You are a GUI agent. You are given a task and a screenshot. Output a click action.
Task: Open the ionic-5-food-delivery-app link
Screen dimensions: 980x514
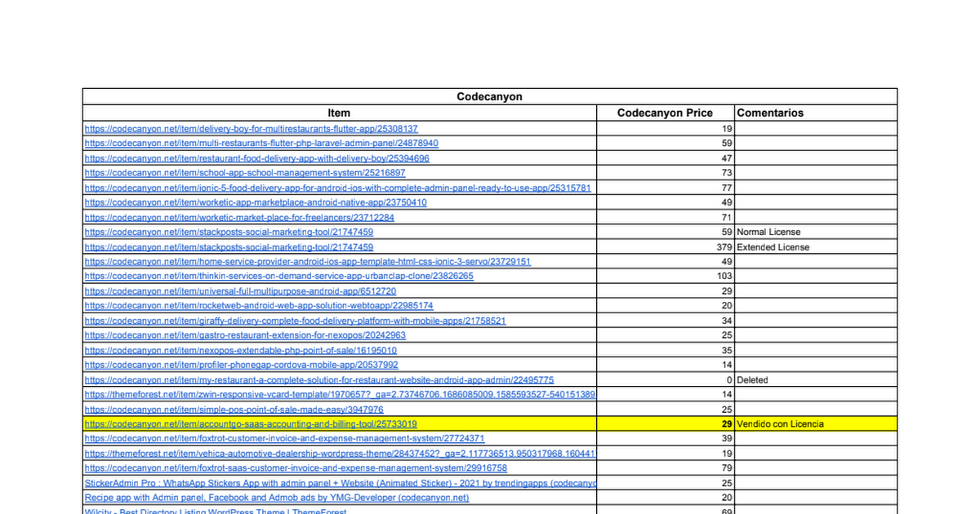tap(338, 188)
